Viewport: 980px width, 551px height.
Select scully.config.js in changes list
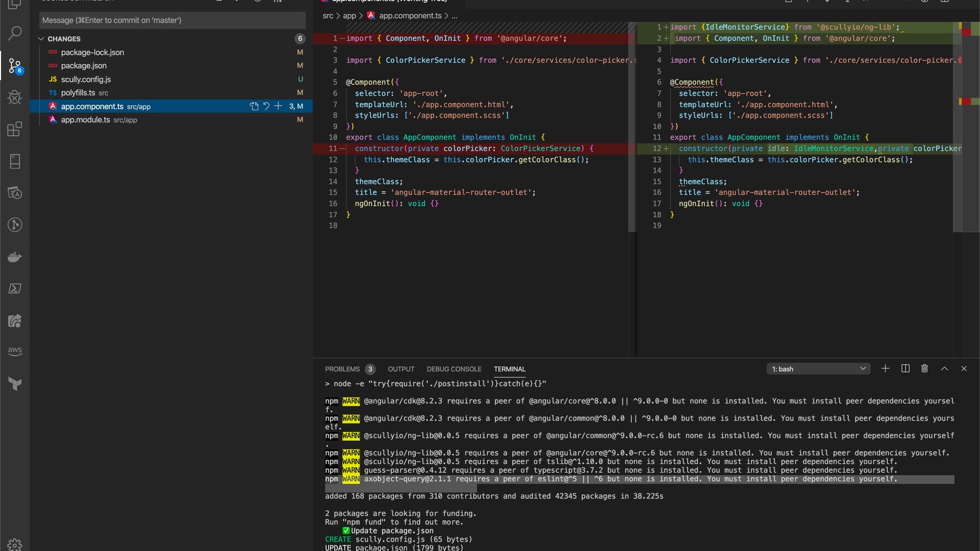pos(86,79)
